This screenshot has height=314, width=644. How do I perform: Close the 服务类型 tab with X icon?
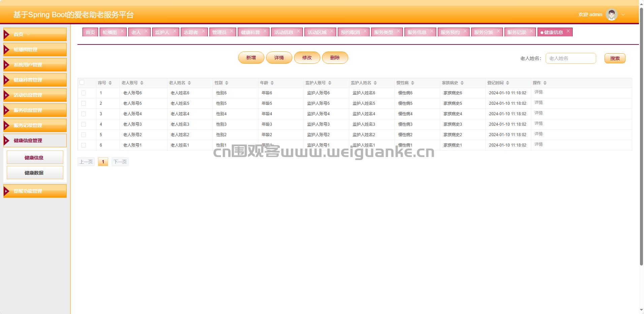[x=398, y=31]
